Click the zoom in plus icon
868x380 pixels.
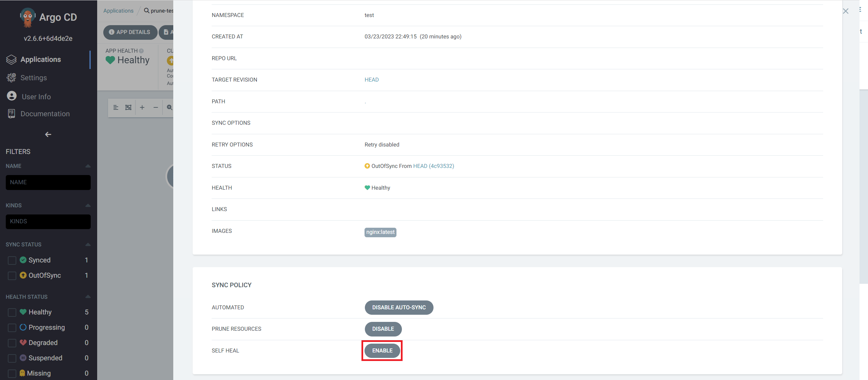pos(142,107)
